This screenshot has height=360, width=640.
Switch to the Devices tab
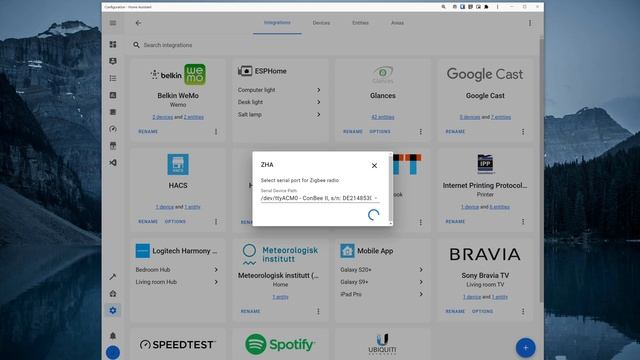(x=321, y=23)
